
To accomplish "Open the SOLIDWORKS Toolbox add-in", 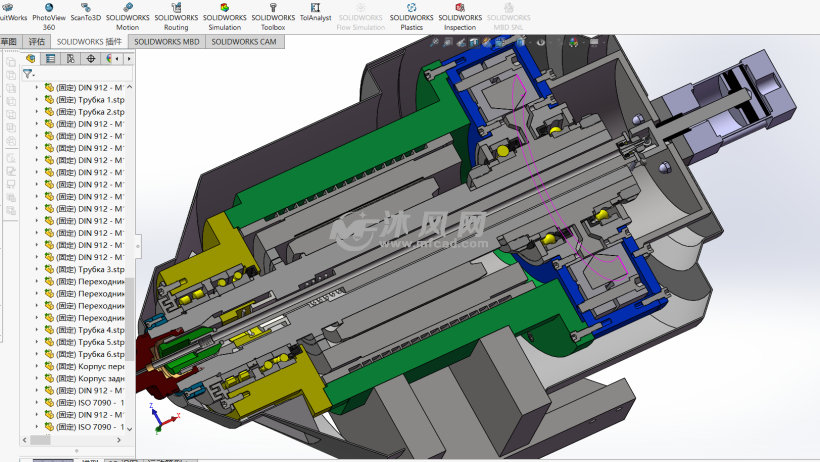I will (273, 13).
